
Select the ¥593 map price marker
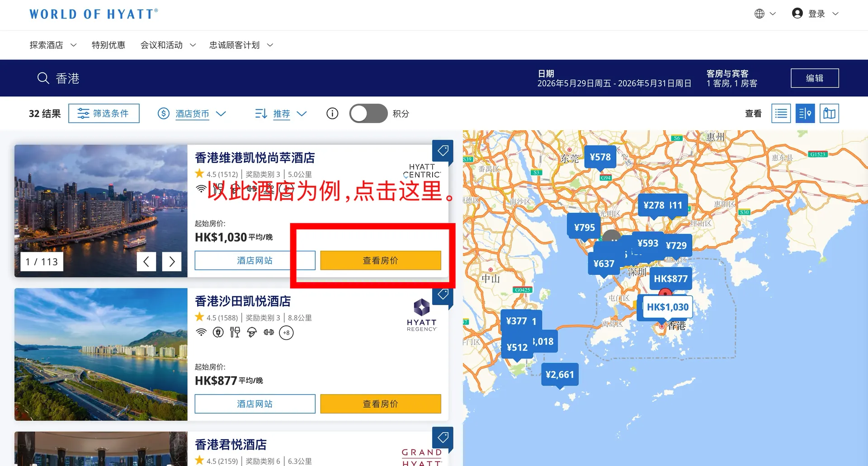point(648,243)
